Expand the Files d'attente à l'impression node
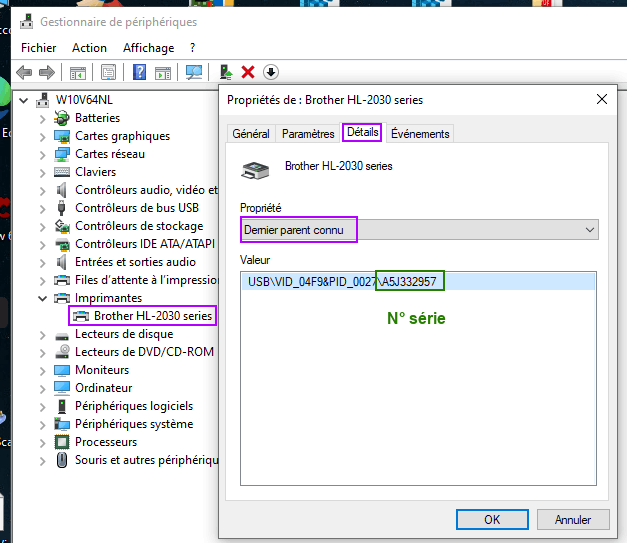The width and height of the screenshot is (627, 543). click(42, 280)
